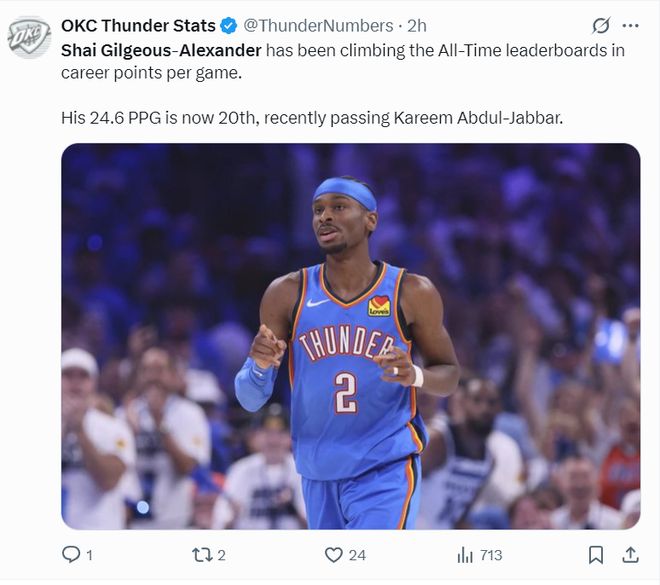Viewport: 660px width, 585px height.
Task: Open the Thunder player photo
Action: click(350, 336)
